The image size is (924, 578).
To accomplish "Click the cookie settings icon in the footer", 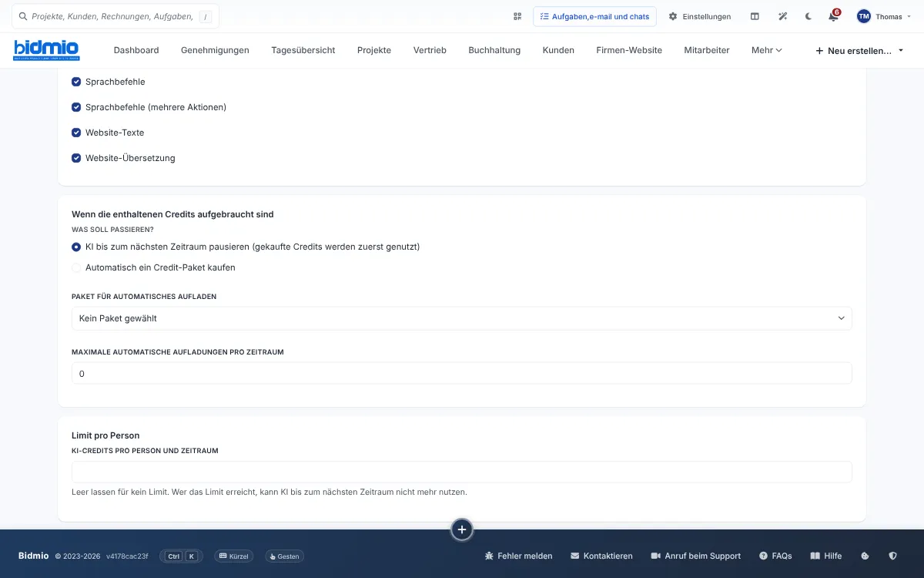I will click(865, 556).
